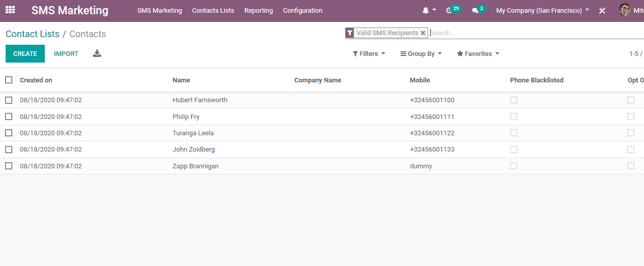Sort by the Mobile column header
The height and width of the screenshot is (266, 644).
420,80
